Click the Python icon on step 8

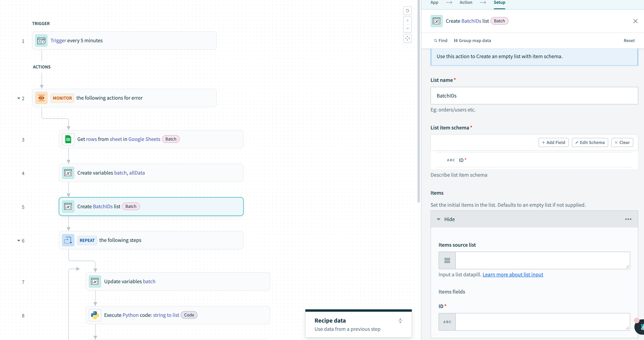95,315
